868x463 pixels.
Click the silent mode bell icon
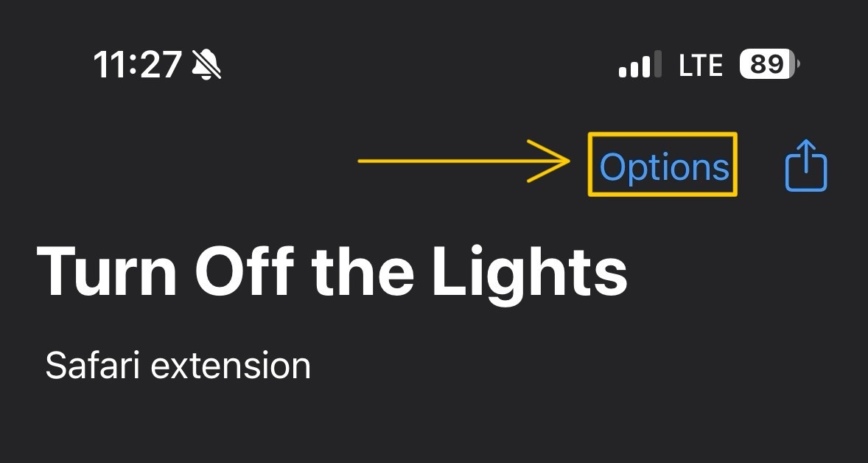pos(206,64)
